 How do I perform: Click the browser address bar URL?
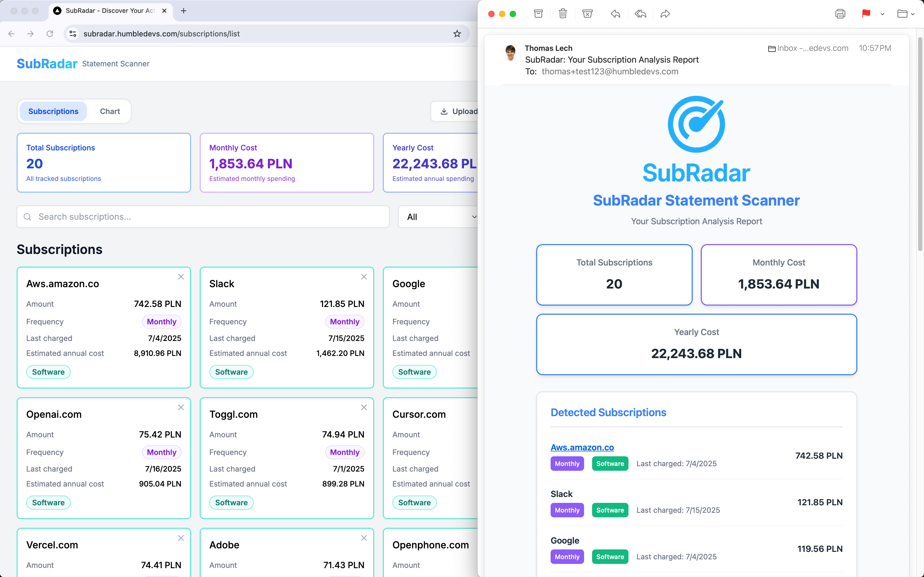[x=161, y=33]
